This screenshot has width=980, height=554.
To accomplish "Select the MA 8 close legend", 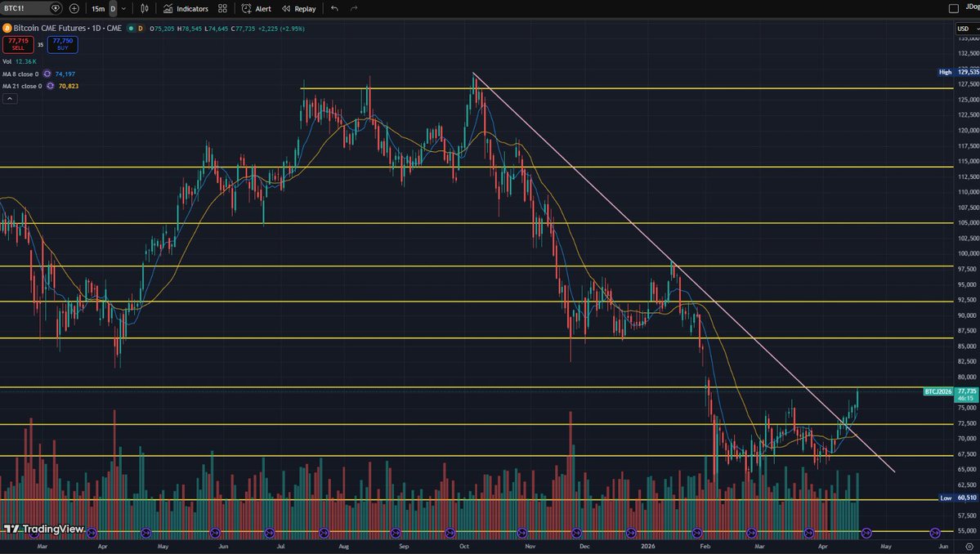I will click(20, 74).
